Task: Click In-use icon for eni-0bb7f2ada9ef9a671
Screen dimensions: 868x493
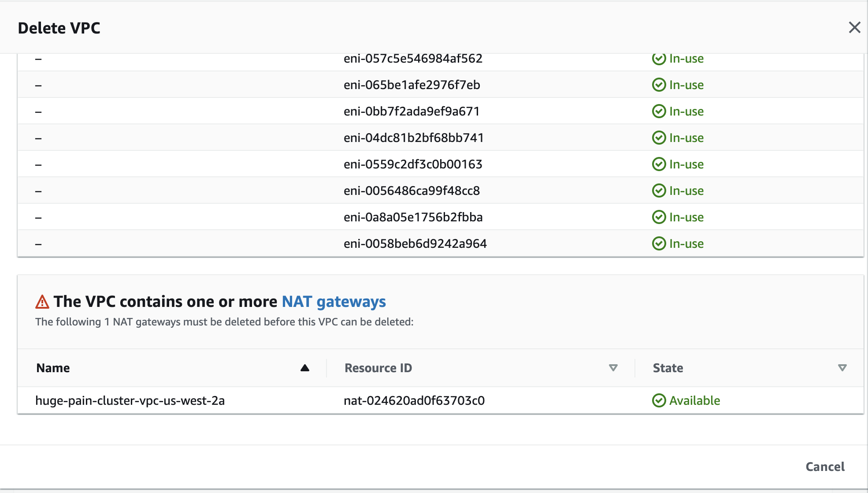Action: 659,111
